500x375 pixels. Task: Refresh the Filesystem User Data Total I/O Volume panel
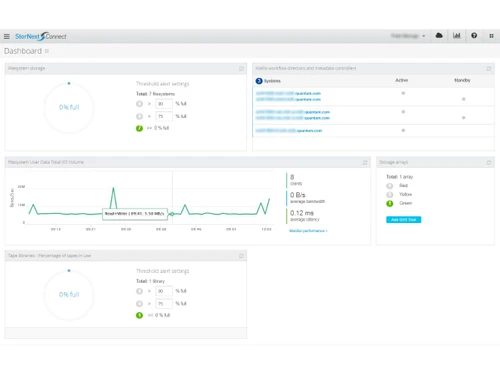[365, 162]
